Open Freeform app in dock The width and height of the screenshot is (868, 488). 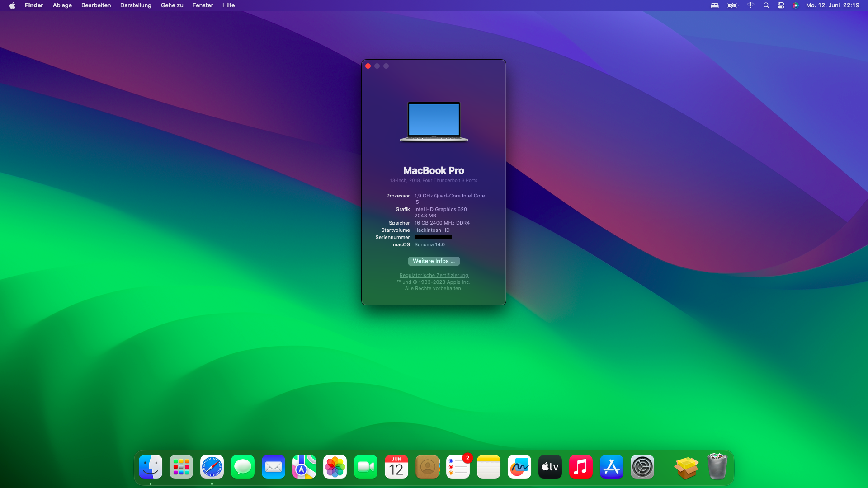[x=519, y=467]
